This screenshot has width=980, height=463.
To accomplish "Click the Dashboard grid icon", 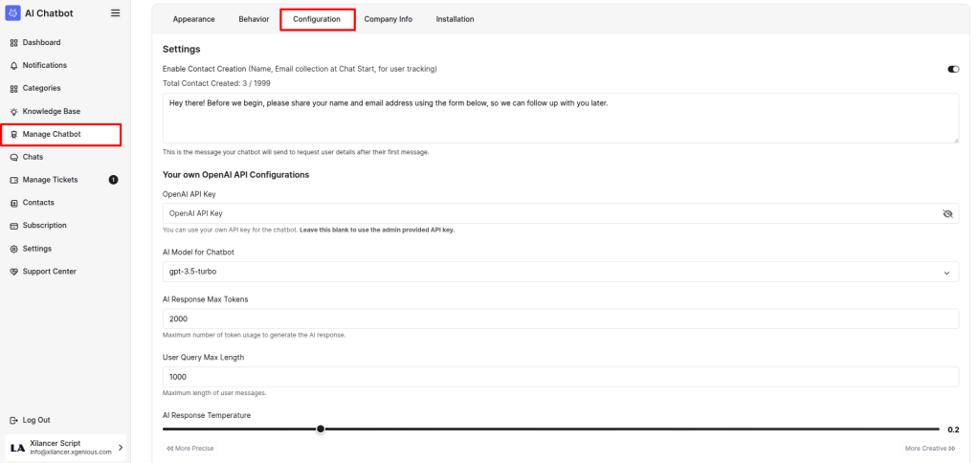I will point(13,43).
